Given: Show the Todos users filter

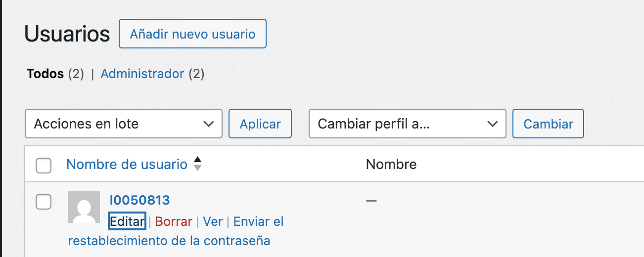Looking at the screenshot, I should (45, 74).
